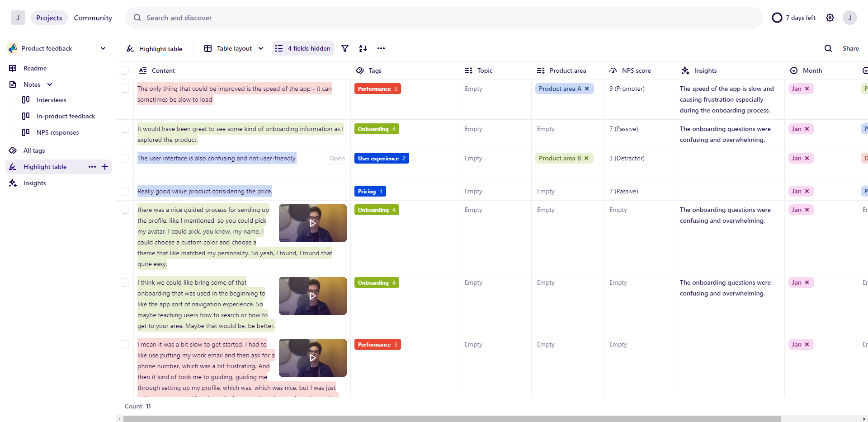Open the sort icon in toolbar

[363, 48]
